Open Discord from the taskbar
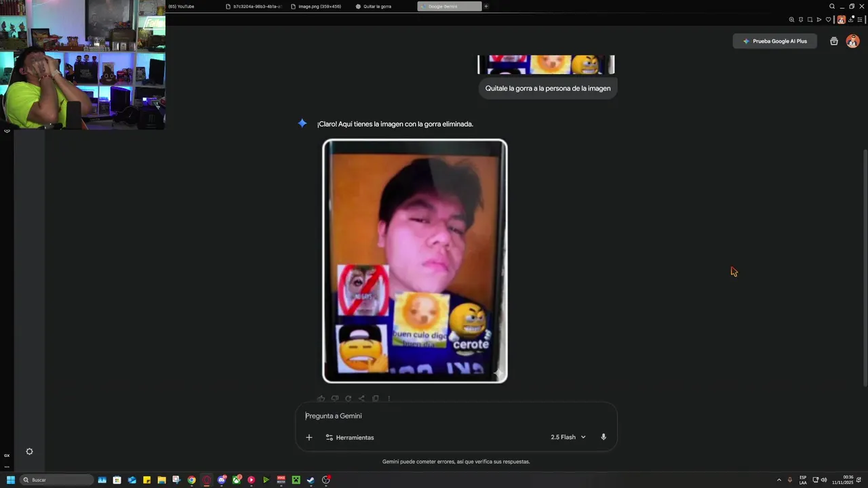868x488 pixels. point(222,480)
